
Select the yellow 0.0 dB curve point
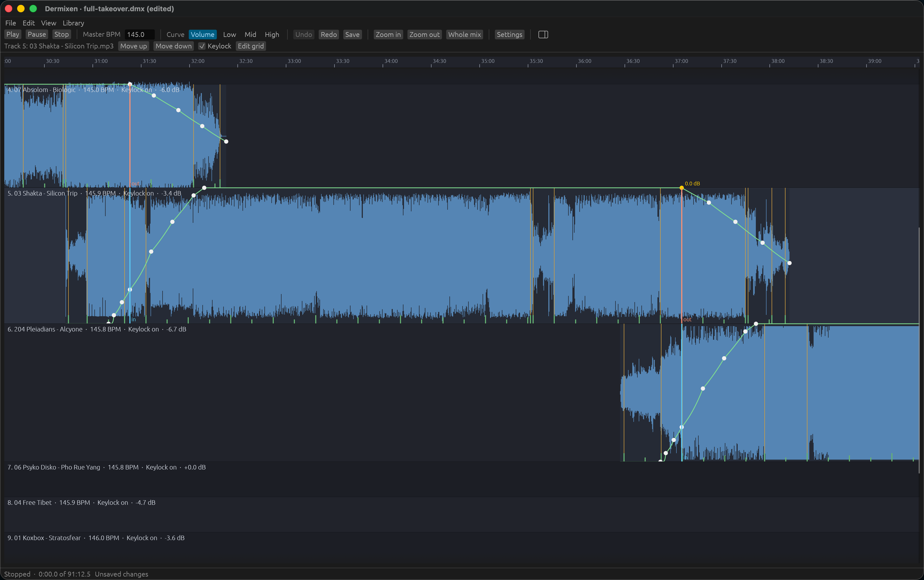[x=682, y=188]
